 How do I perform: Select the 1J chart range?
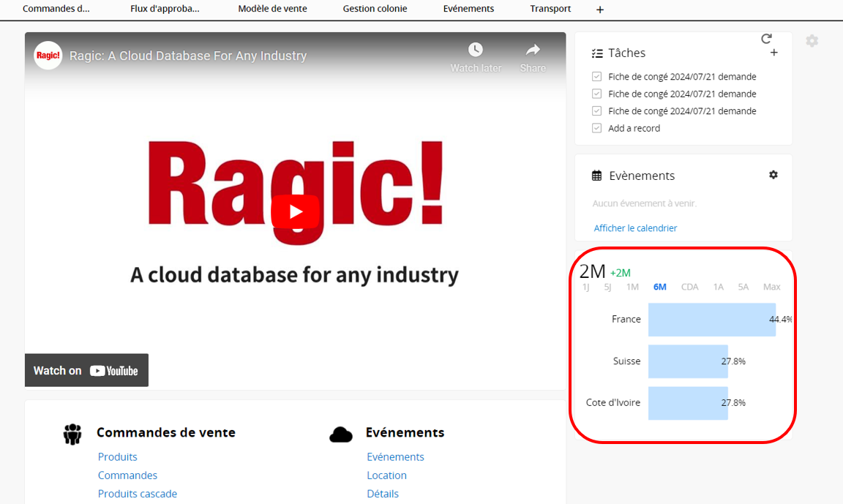586,287
